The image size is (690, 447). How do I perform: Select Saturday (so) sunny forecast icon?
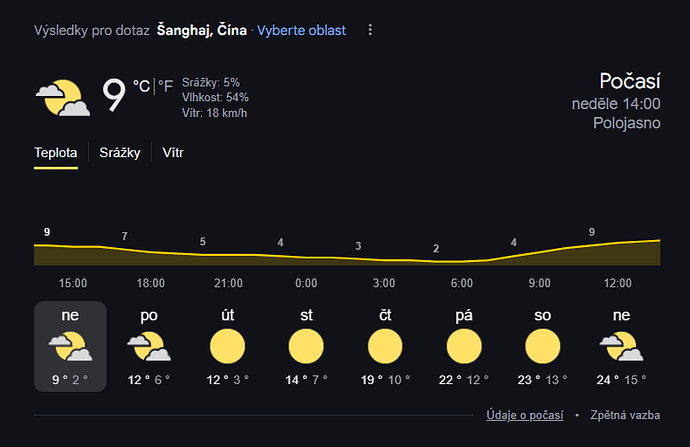coord(543,347)
